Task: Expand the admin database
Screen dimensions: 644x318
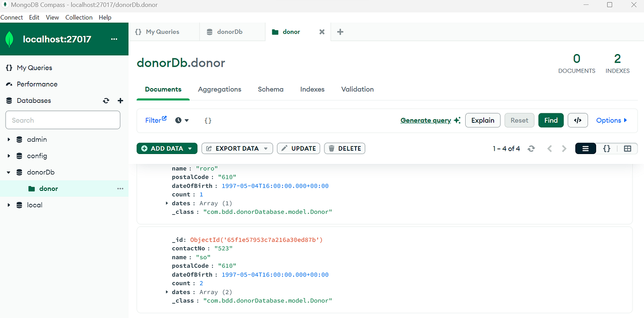Action: tap(9, 139)
